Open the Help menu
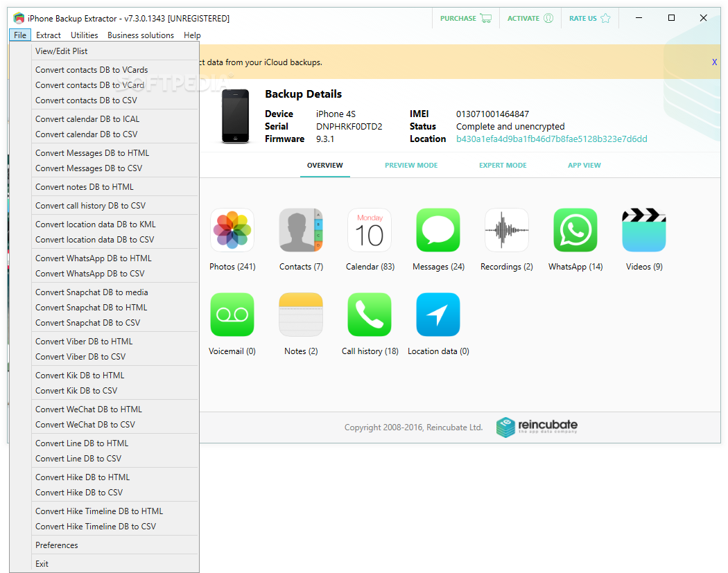The height and width of the screenshot is (573, 728). click(192, 35)
